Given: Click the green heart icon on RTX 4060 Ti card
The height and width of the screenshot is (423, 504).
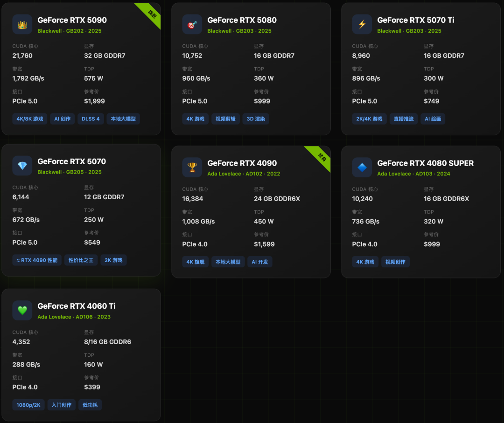Looking at the screenshot, I should [21, 310].
